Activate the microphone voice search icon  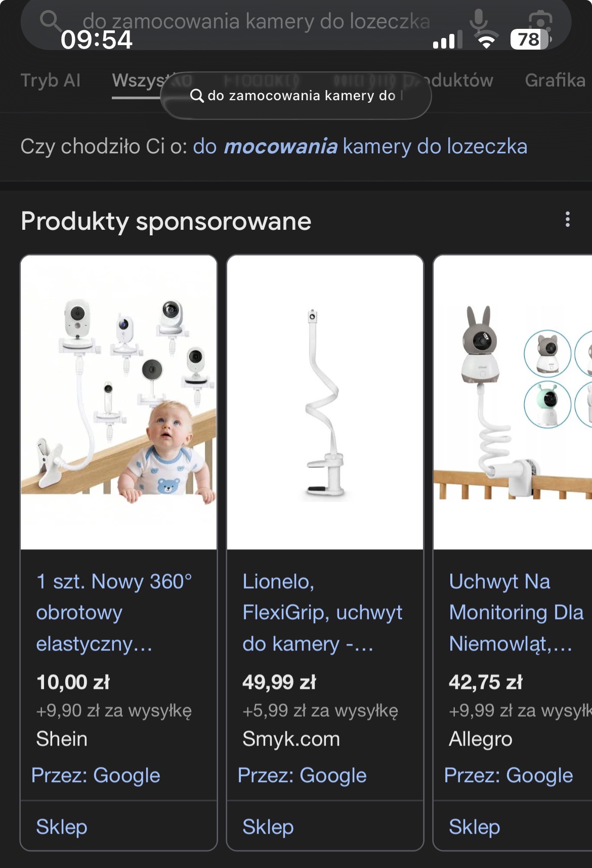[478, 21]
